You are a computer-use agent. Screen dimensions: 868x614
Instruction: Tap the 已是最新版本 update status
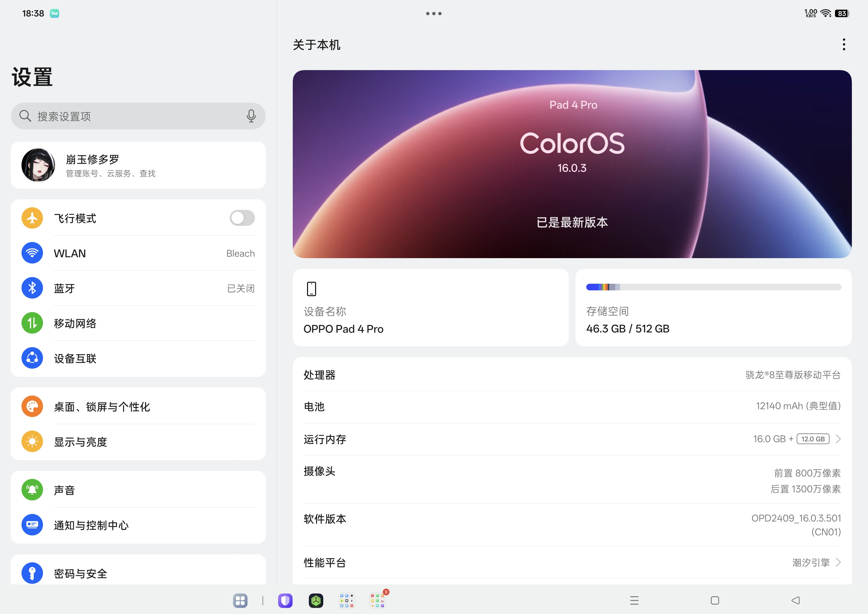tap(572, 222)
